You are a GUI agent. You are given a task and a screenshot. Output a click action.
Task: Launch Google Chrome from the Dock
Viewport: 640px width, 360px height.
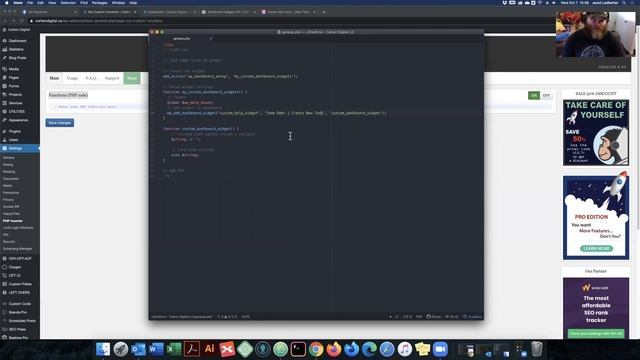(x=316, y=349)
